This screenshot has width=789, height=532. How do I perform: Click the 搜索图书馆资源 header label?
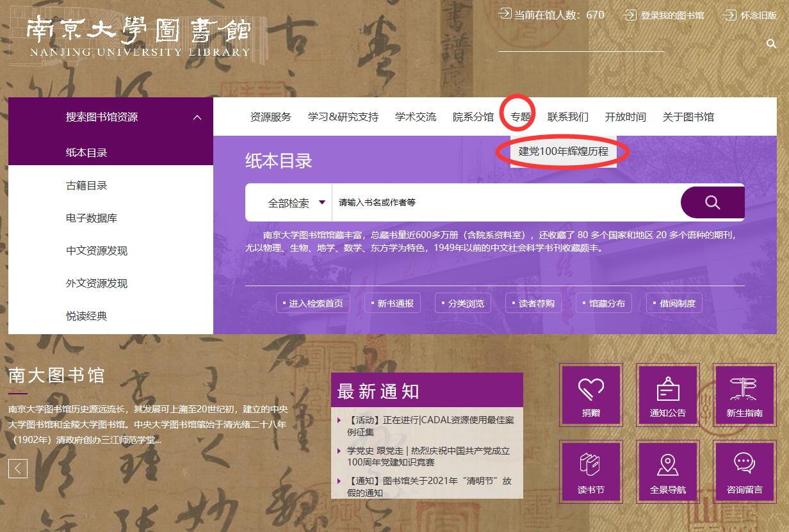click(x=102, y=117)
